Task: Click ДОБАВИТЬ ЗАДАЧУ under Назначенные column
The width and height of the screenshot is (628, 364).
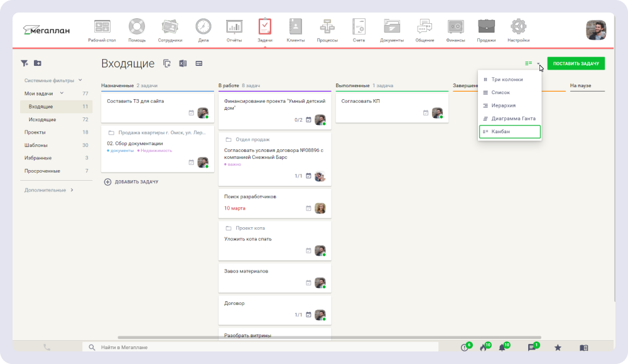Action: [131, 182]
